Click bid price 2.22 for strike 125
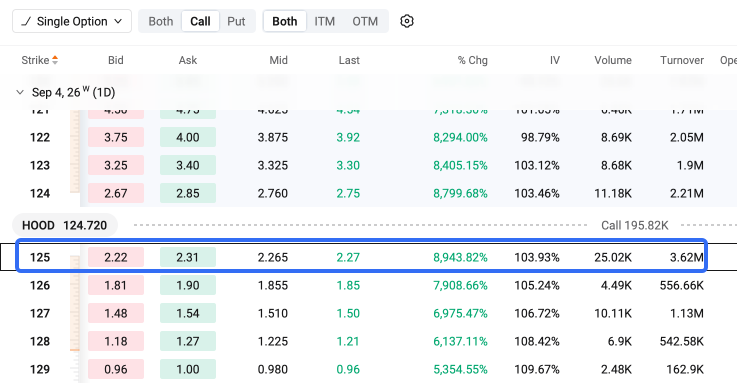The image size is (737, 383). coord(116,257)
